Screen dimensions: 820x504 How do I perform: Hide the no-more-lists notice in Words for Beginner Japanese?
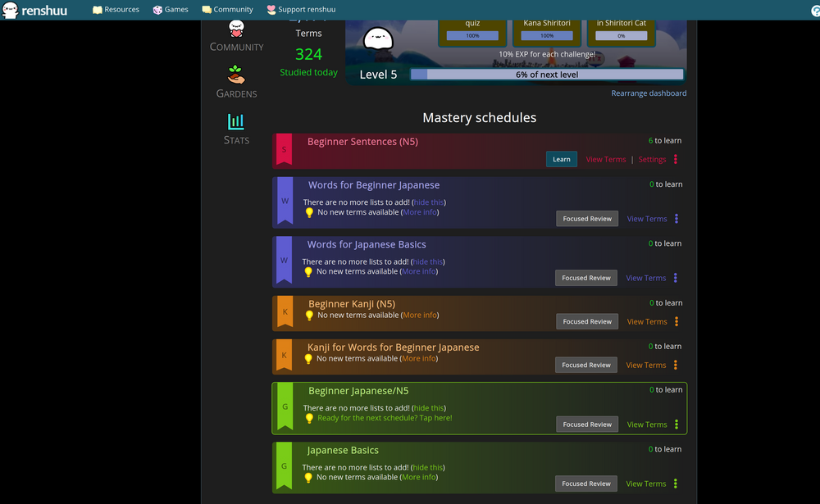click(429, 202)
